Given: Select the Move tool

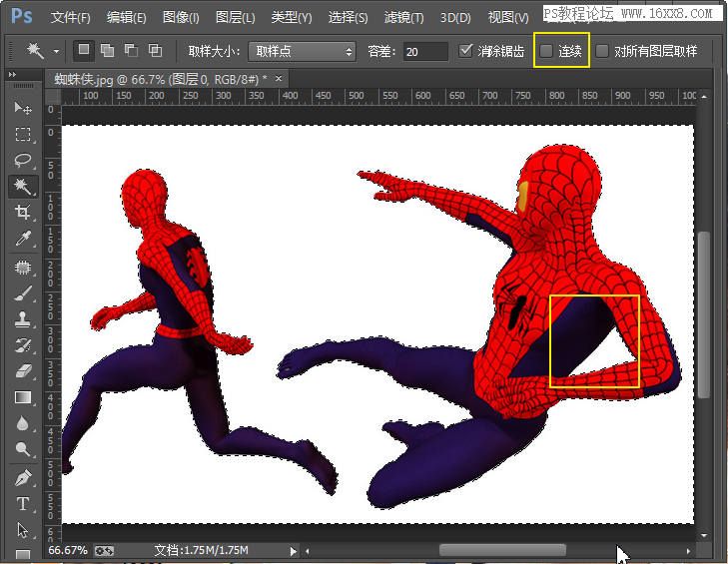Looking at the screenshot, I should pyautogui.click(x=22, y=108).
